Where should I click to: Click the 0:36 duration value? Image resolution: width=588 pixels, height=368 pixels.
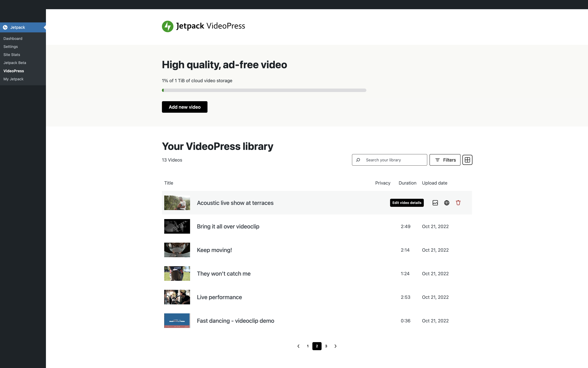406,321
